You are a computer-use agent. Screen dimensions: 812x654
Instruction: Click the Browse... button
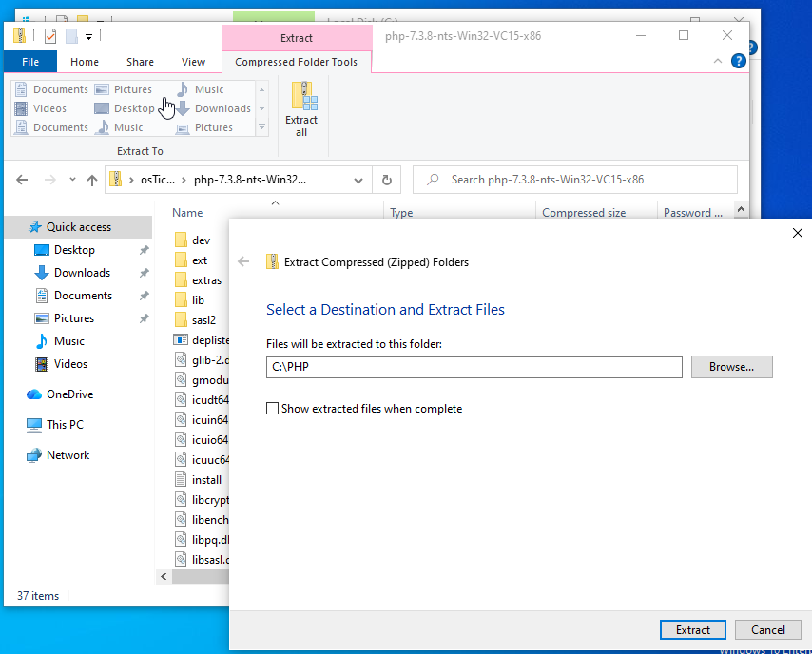point(731,367)
